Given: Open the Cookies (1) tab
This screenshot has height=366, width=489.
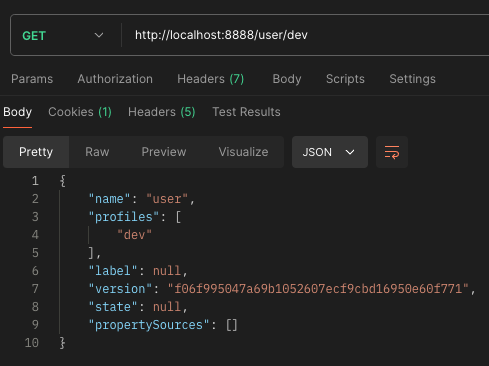Looking at the screenshot, I should [80, 112].
